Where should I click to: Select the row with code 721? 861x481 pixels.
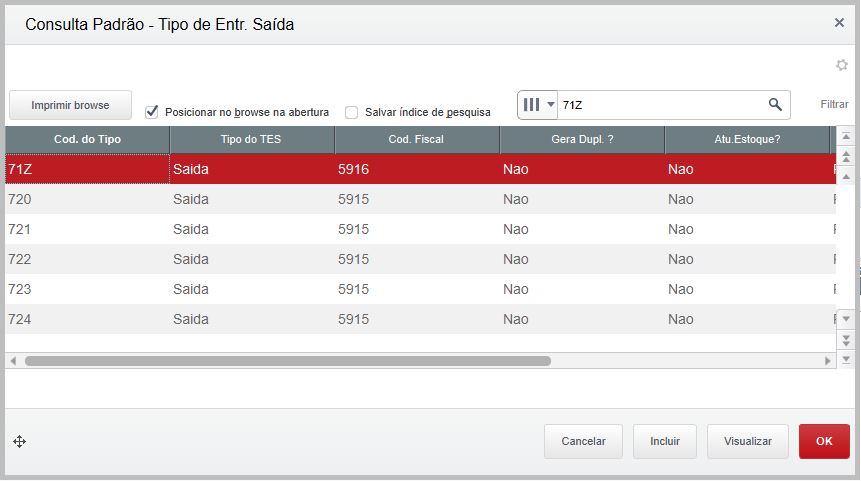click(420, 229)
